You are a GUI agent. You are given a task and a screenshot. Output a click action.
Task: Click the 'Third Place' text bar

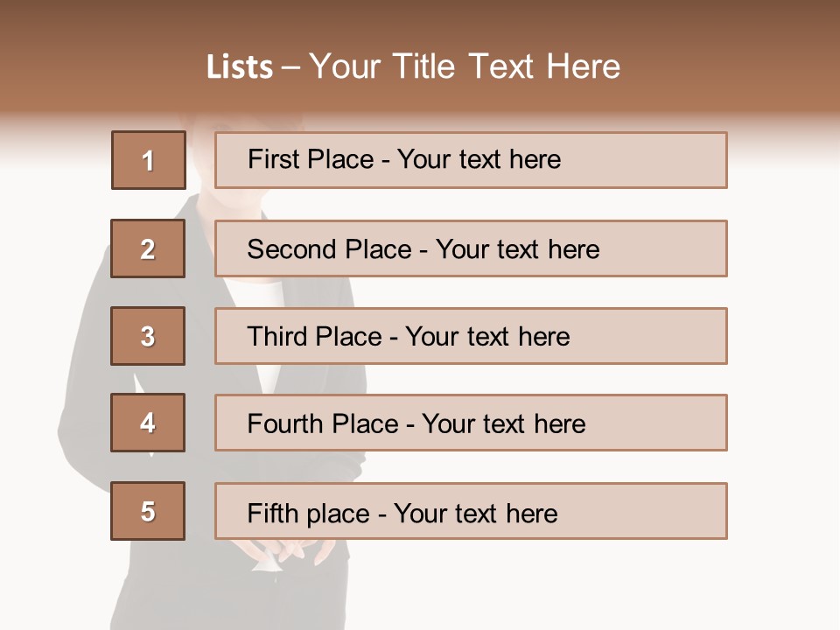pyautogui.click(x=471, y=336)
